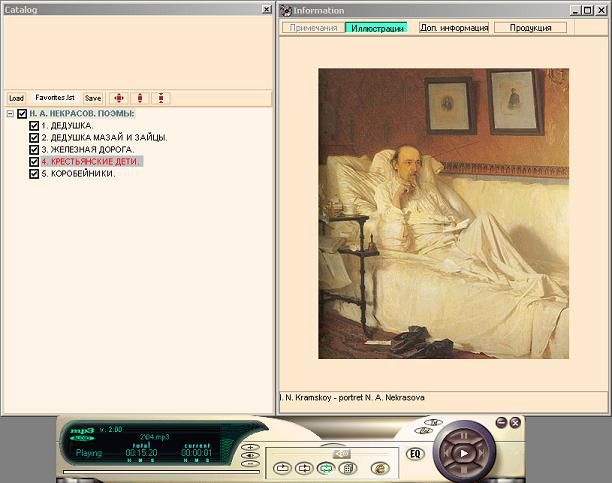Click the second play-mode icon in the player
612x483 pixels.
click(303, 467)
